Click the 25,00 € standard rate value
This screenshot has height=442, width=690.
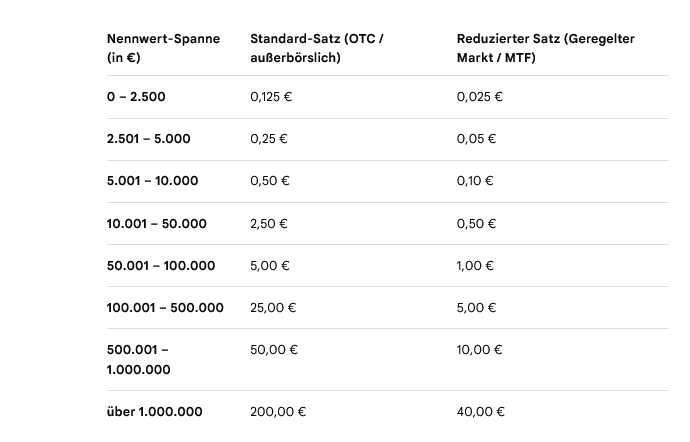(x=273, y=308)
